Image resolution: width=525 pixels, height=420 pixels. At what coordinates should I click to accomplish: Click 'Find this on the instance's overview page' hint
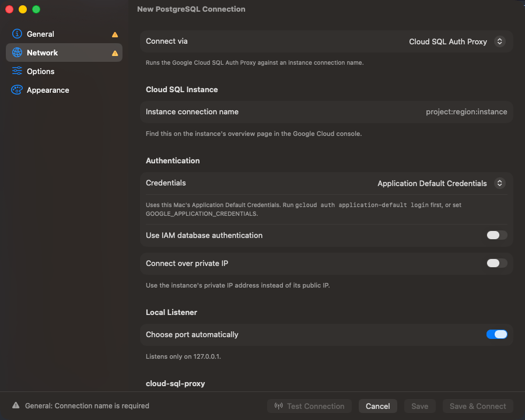coord(254,134)
